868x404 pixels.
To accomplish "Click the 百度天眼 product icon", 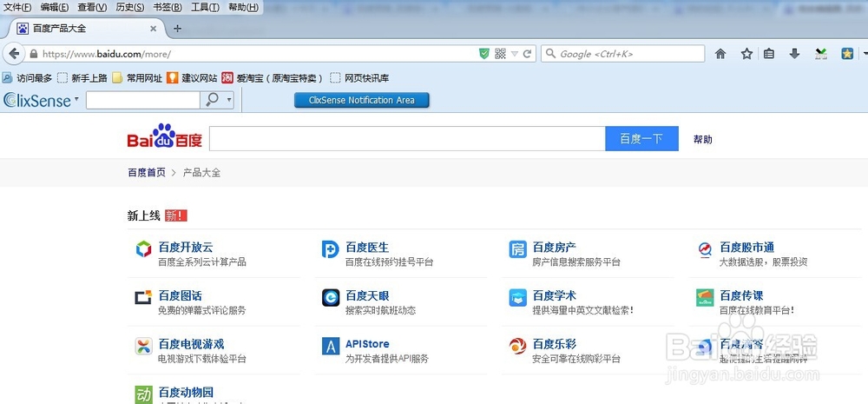I will click(331, 298).
